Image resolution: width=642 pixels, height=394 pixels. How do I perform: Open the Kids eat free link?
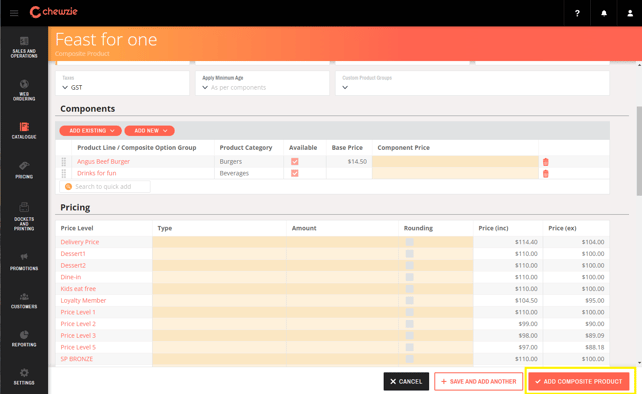click(78, 289)
